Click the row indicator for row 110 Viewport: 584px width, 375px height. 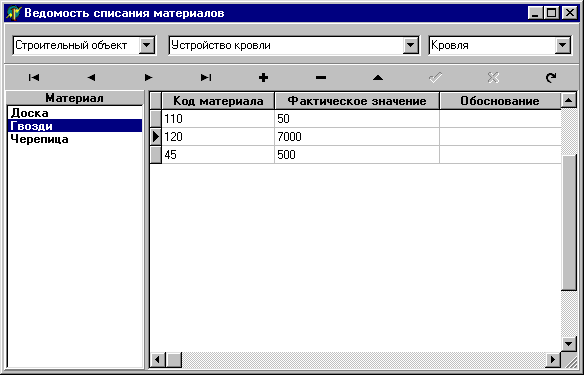(156, 119)
